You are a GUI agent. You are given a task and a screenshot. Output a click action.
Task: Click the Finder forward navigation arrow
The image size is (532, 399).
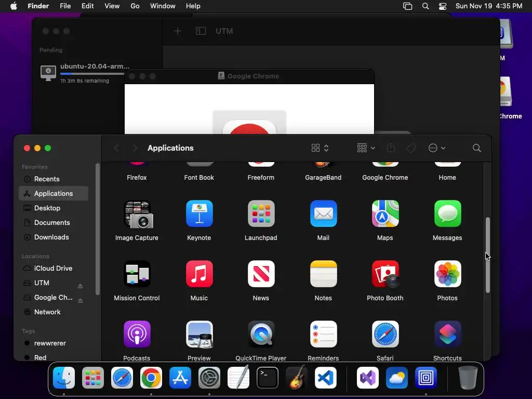click(x=135, y=148)
